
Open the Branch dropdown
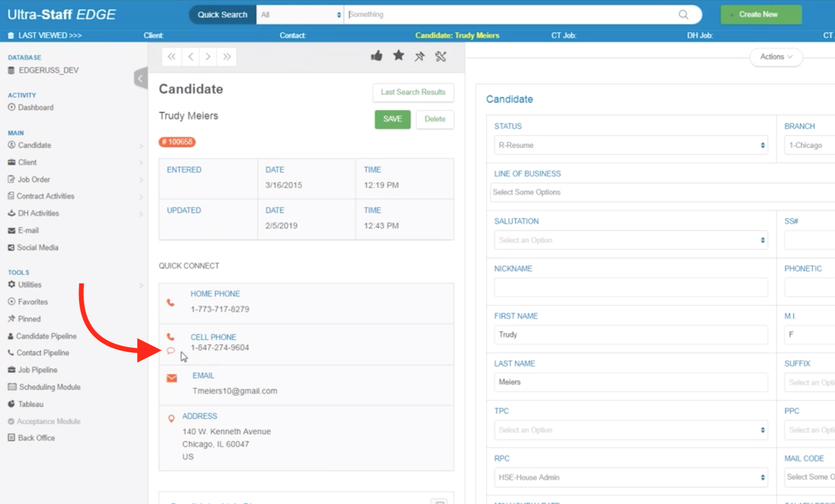coord(810,145)
